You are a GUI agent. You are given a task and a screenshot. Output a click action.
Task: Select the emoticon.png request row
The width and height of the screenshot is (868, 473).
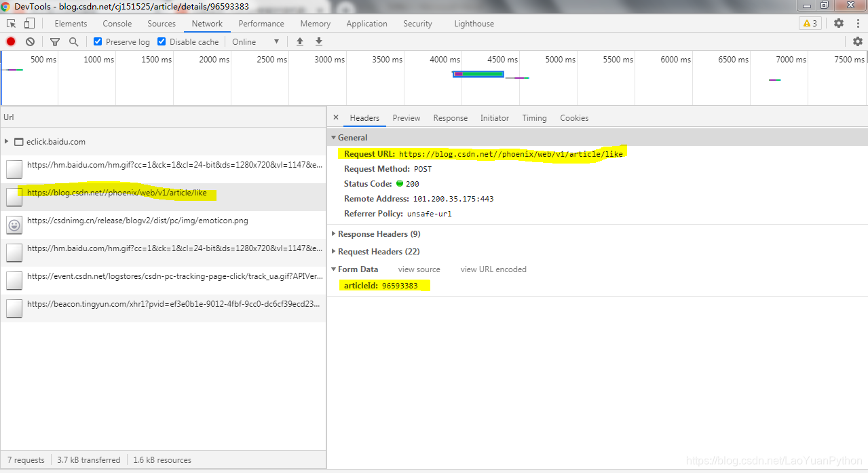pos(163,225)
